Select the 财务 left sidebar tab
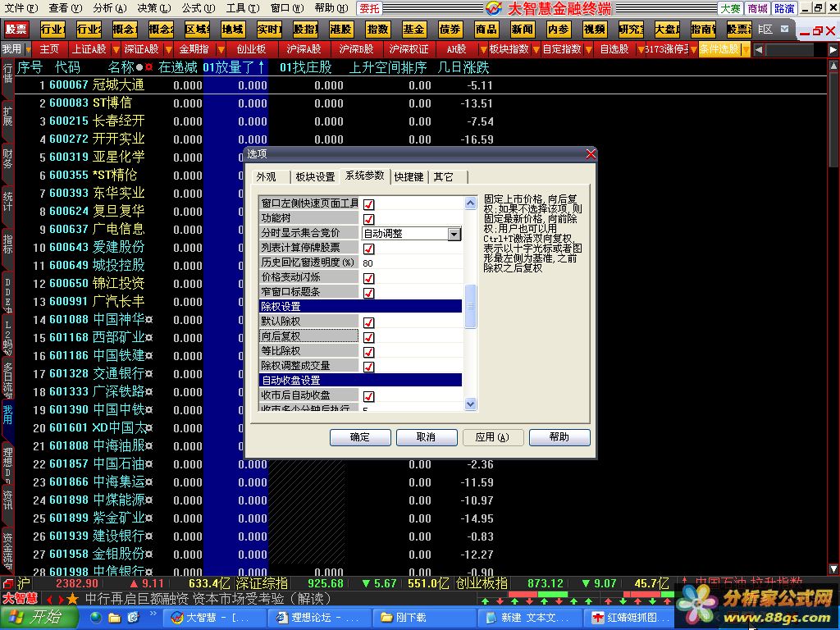 [7, 161]
